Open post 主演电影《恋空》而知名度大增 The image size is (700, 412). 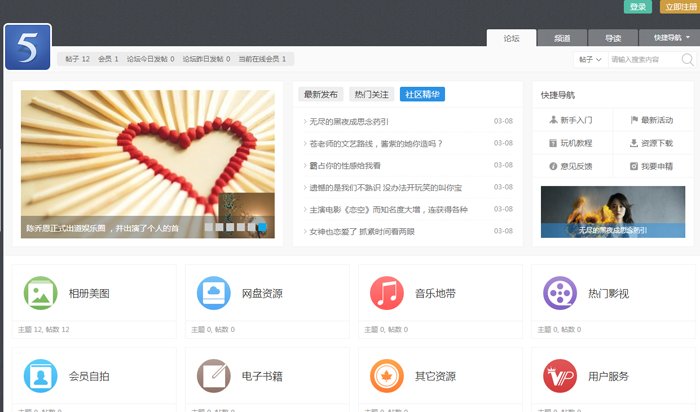point(388,209)
